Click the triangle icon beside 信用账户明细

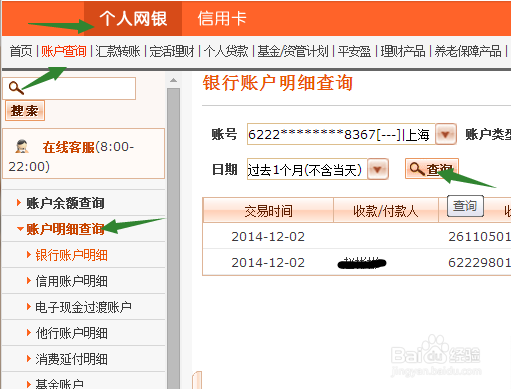pyautogui.click(x=29, y=281)
